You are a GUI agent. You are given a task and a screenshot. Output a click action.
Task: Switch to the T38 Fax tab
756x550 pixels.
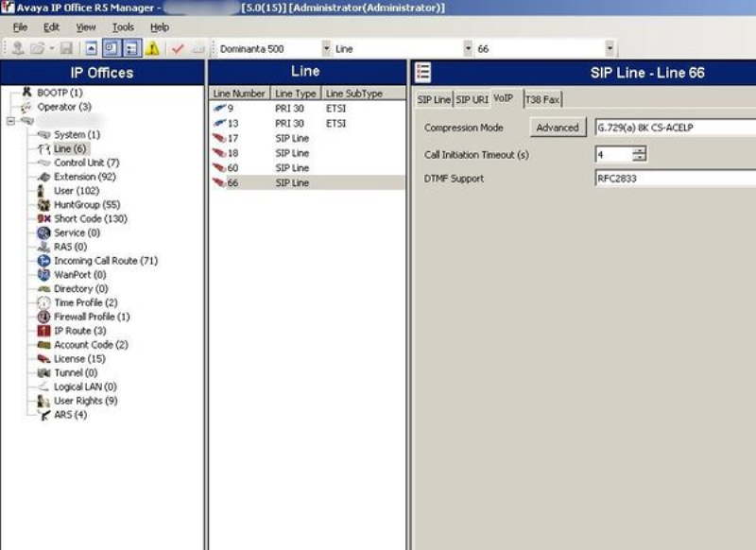tap(542, 100)
